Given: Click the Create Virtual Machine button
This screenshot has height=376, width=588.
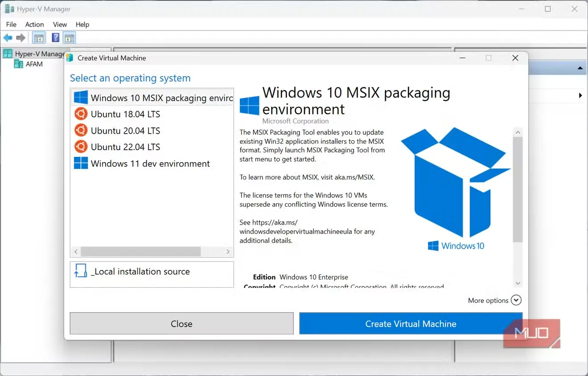Looking at the screenshot, I should (x=411, y=324).
